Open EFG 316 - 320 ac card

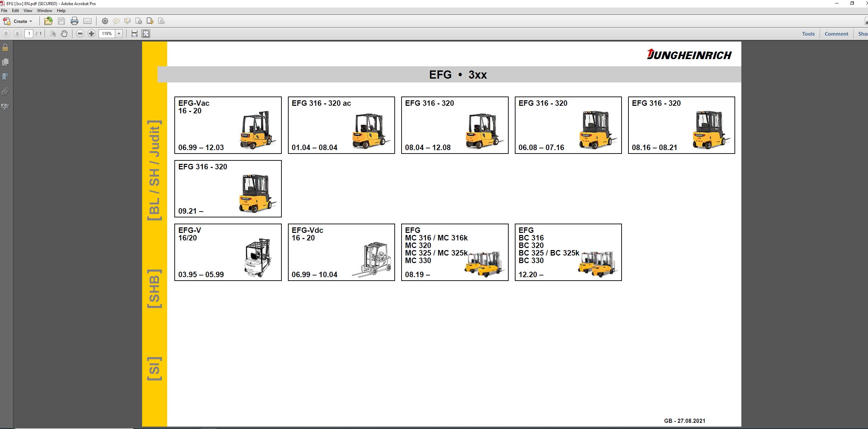341,125
